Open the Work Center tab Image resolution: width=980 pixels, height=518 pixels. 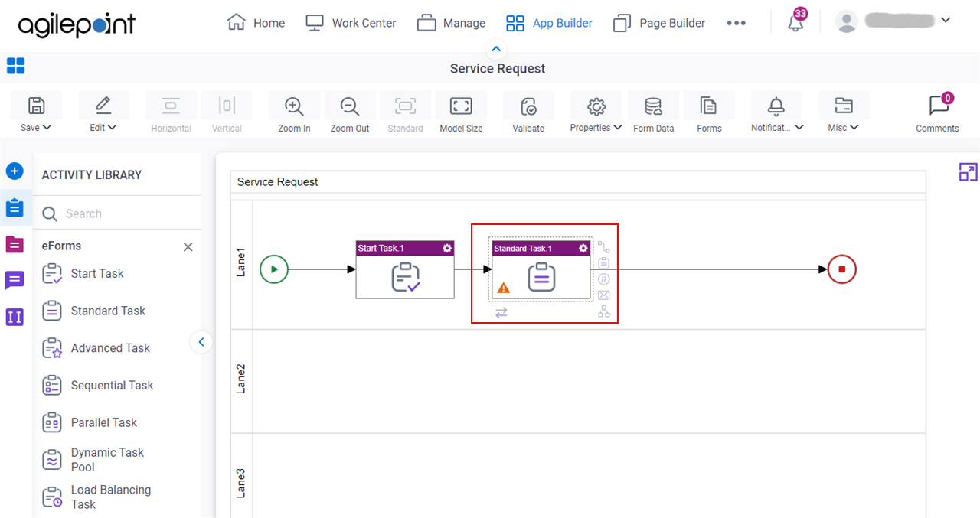351,23
